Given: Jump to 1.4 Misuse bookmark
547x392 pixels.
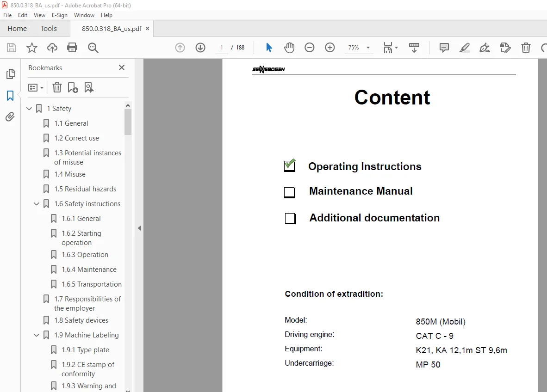Looking at the screenshot, I should pos(70,174).
